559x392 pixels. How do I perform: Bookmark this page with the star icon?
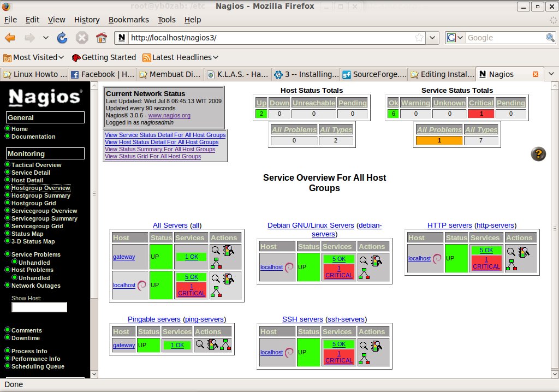[x=419, y=38]
